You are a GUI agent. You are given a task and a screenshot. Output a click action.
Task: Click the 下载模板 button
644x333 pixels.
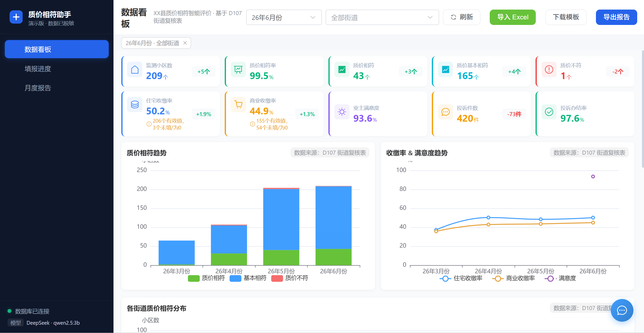[566, 17]
